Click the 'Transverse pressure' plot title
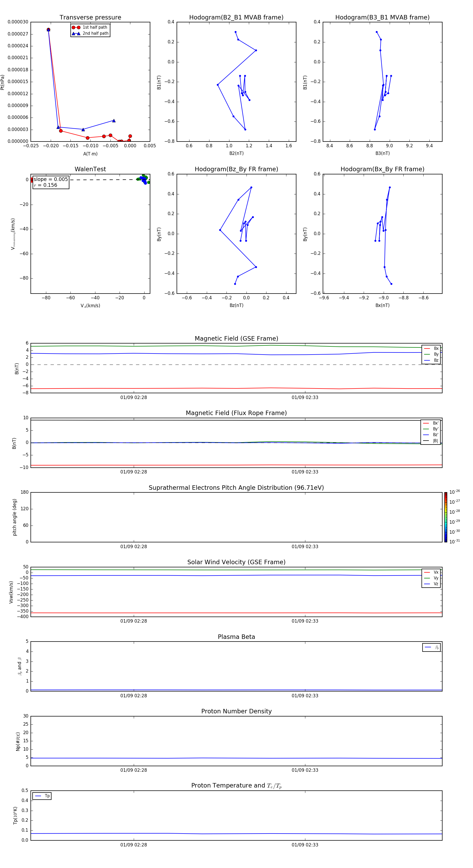 tap(90, 18)
